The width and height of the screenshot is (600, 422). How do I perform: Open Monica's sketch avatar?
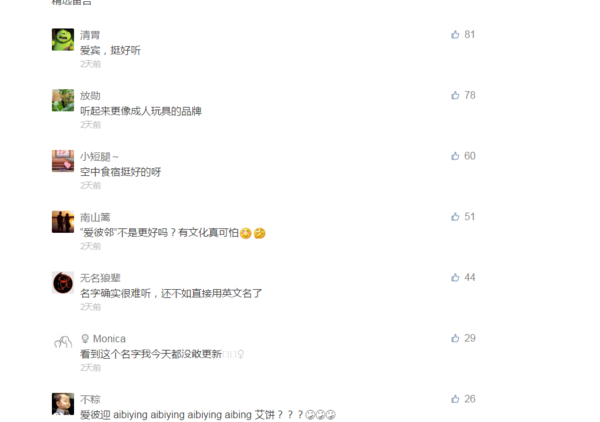(63, 343)
